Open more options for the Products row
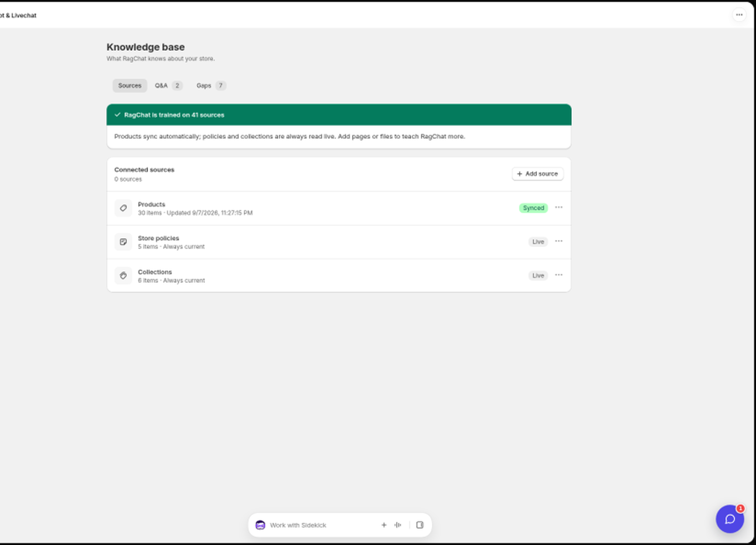The height and width of the screenshot is (545, 756). (558, 207)
